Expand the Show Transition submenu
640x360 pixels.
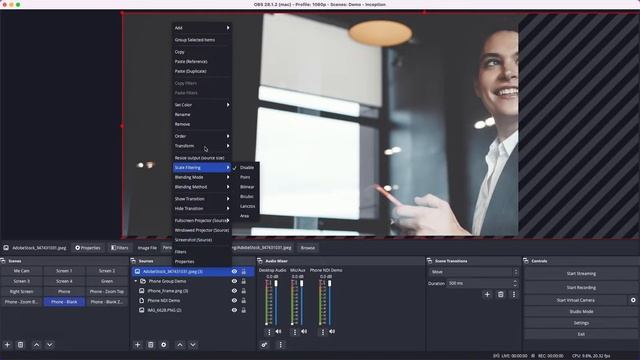click(202, 199)
